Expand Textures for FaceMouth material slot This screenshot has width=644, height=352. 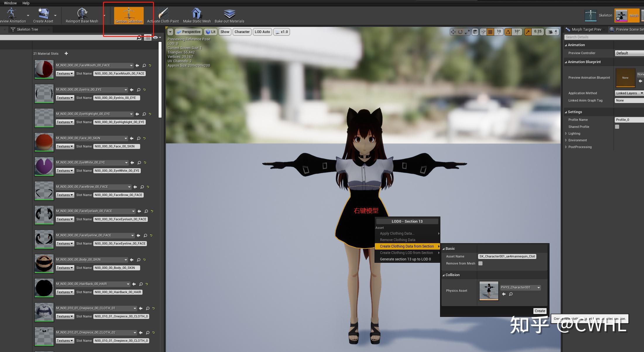point(65,73)
